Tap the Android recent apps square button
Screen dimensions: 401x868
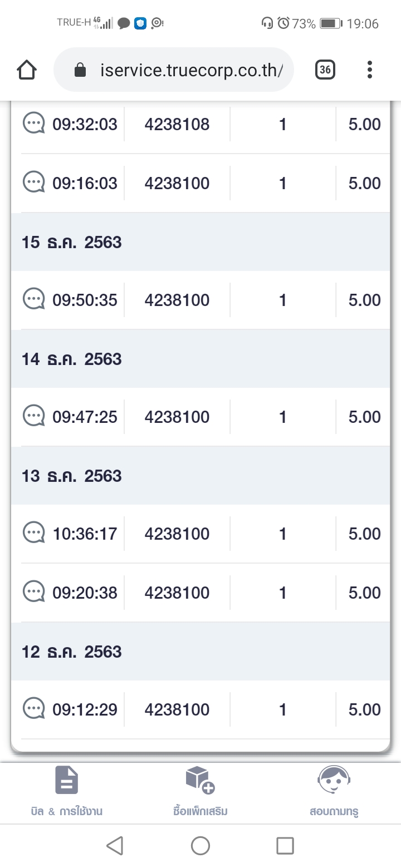tap(285, 846)
